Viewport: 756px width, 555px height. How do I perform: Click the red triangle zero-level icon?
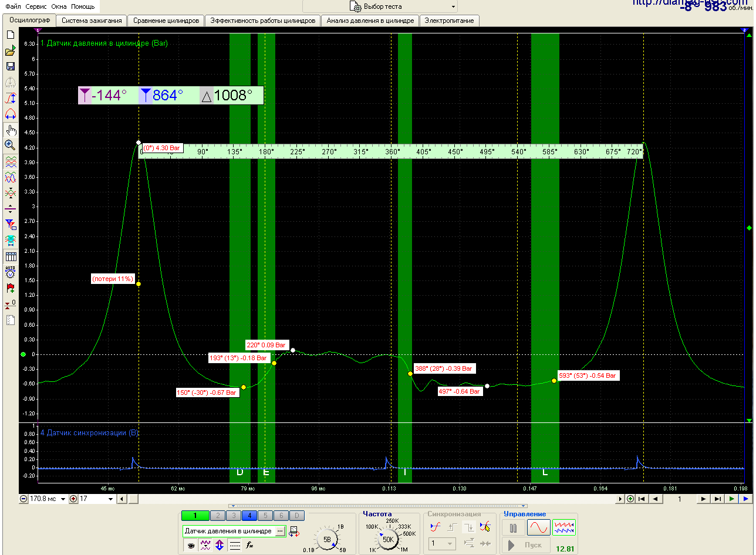coord(10,304)
